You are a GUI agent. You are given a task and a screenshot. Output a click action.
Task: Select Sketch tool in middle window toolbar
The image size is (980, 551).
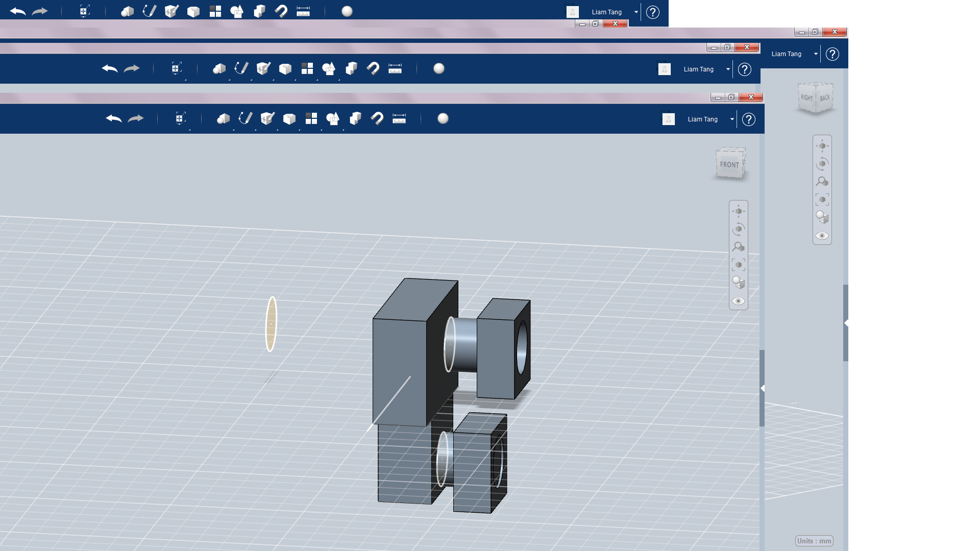pyautogui.click(x=241, y=68)
